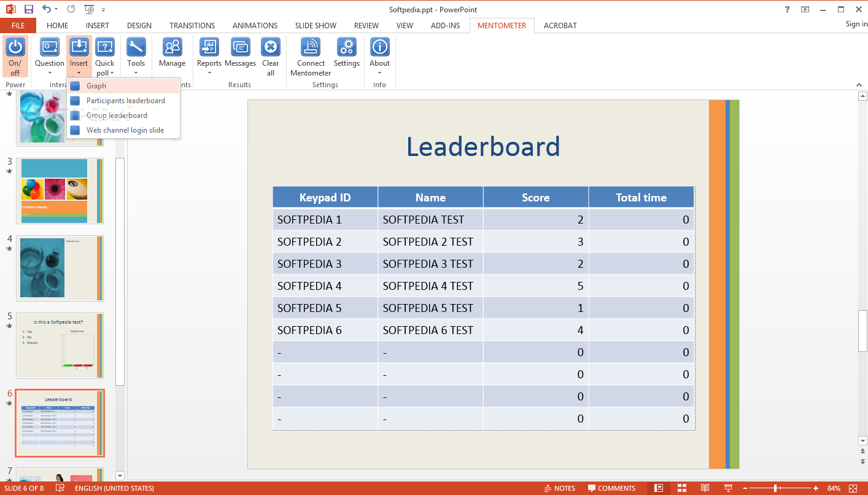Expand the Tools dropdown arrow

tap(136, 73)
